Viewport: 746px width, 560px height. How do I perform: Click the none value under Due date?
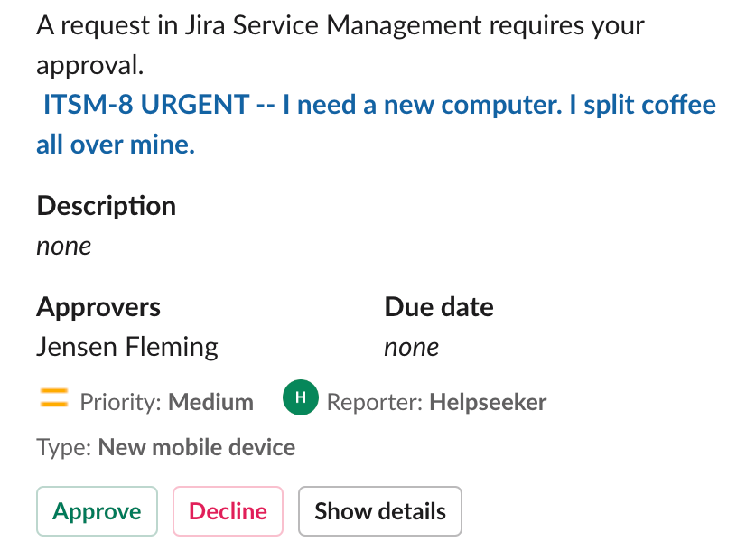[x=412, y=346]
